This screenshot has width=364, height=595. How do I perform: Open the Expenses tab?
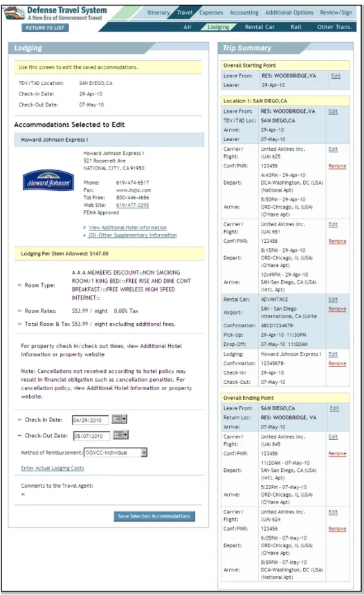(211, 12)
